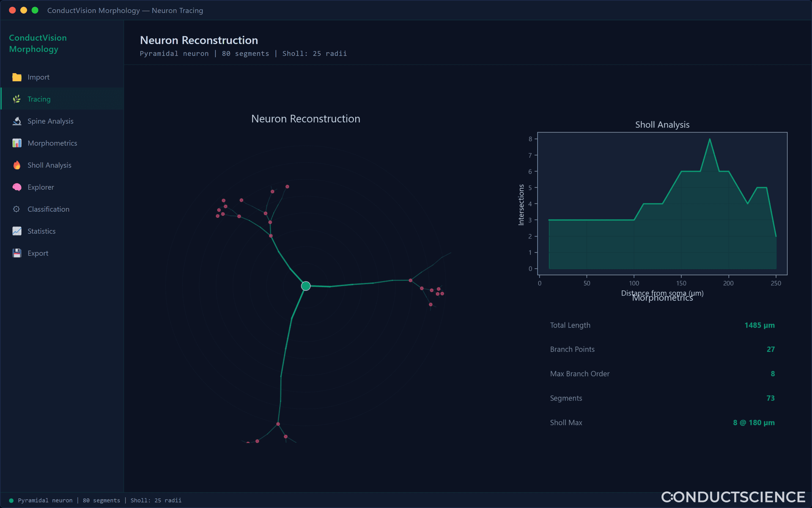Click the folder icon beside Import
This screenshot has width=812, height=508.
pyautogui.click(x=17, y=77)
